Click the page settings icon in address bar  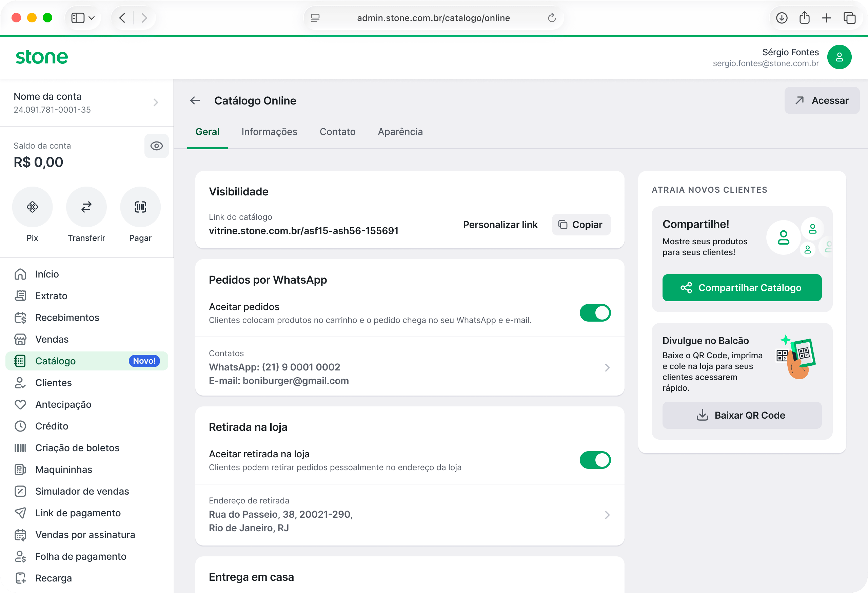click(x=315, y=18)
